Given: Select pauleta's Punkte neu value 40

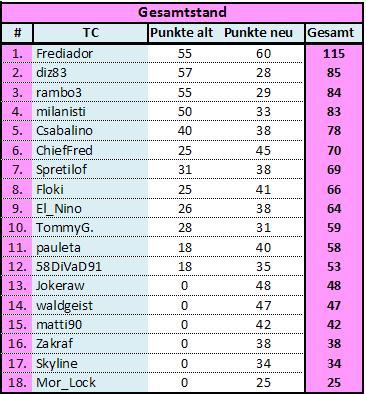Looking at the screenshot, I should coord(263,248).
